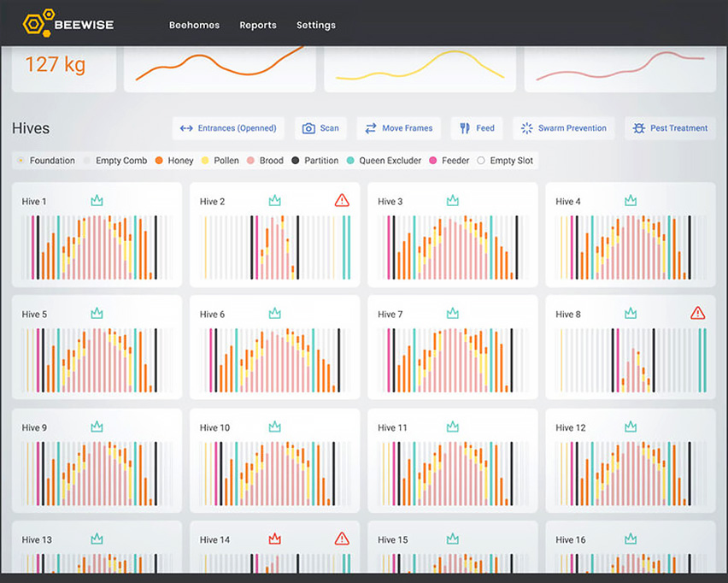The height and width of the screenshot is (583, 728).
Task: Click the red queen crown icon on Hive 14
Action: 275,539
